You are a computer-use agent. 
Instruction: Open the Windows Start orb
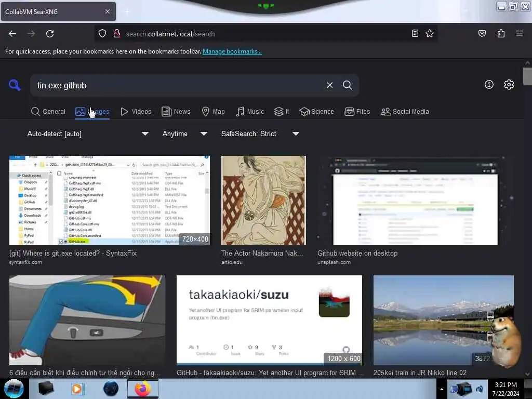[13, 389]
